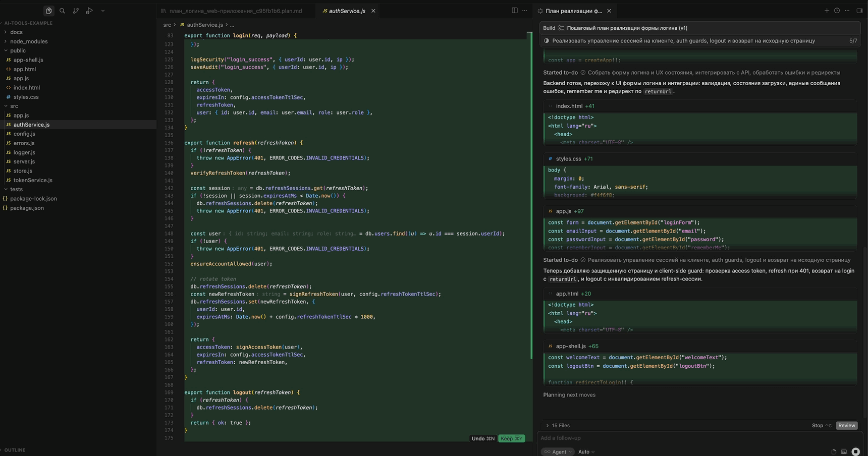868x456 pixels.
Task: Click JS icon in breadcrumb authService.js
Action: point(182,25)
